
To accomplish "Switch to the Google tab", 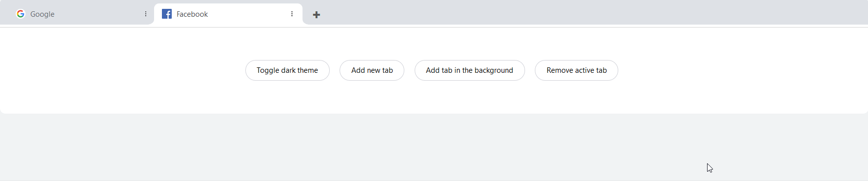I will pos(77,14).
